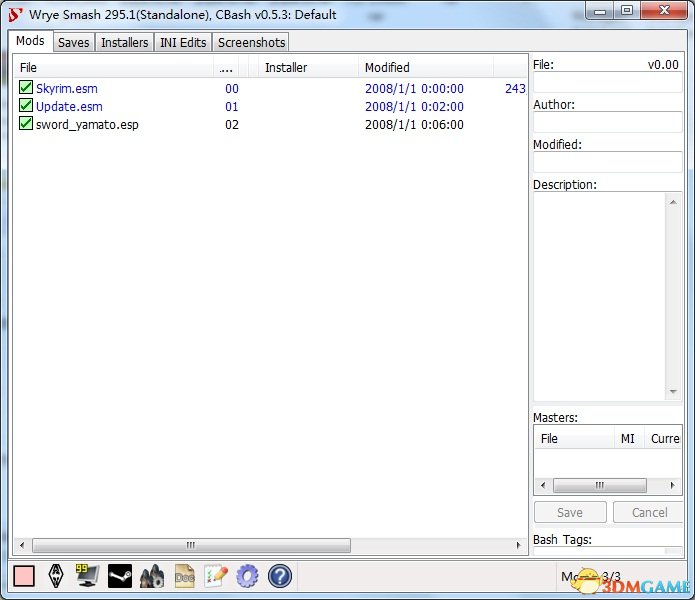695x600 pixels.
Task: Open Settings gear icon in status bar
Action: (x=247, y=576)
